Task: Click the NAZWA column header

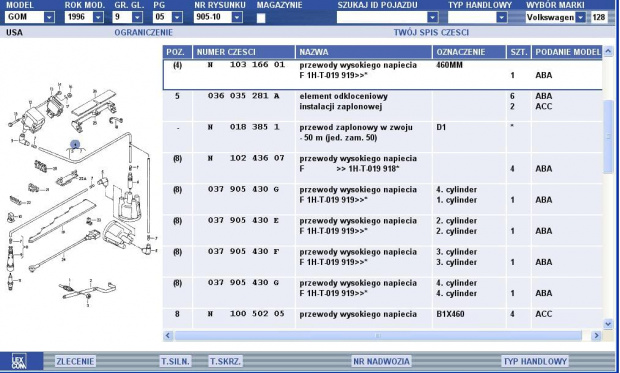Action: point(363,52)
